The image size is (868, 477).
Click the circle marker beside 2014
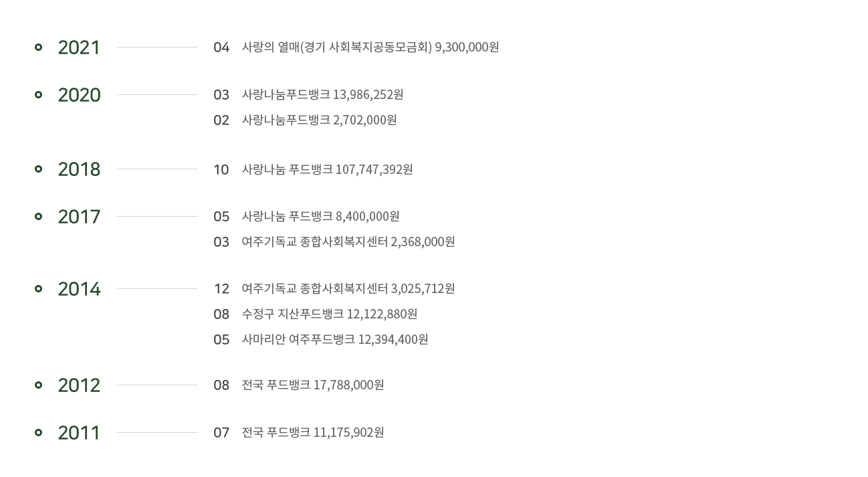point(38,289)
